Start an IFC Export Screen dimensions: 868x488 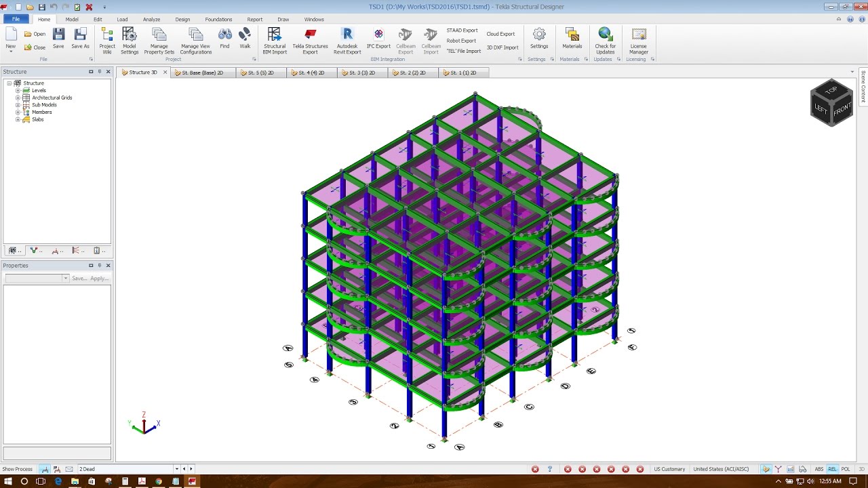tap(378, 37)
